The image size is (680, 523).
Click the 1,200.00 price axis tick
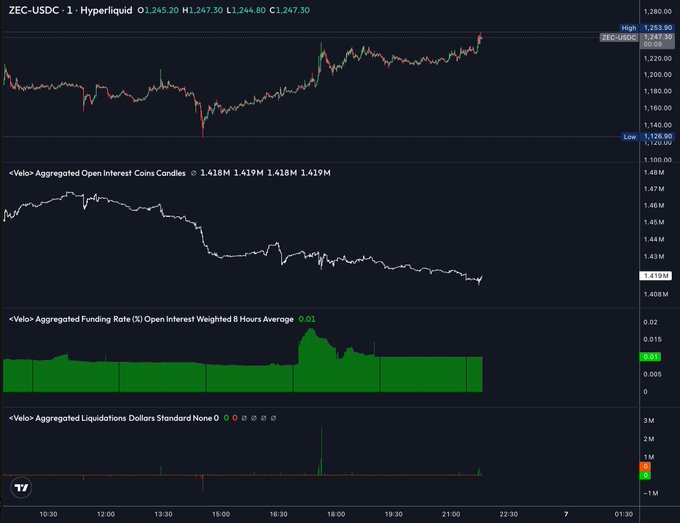[x=657, y=75]
